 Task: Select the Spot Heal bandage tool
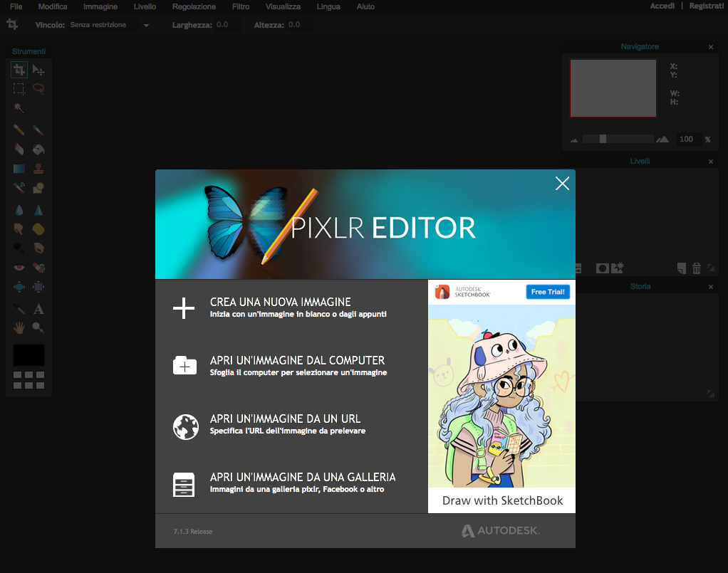click(x=38, y=267)
